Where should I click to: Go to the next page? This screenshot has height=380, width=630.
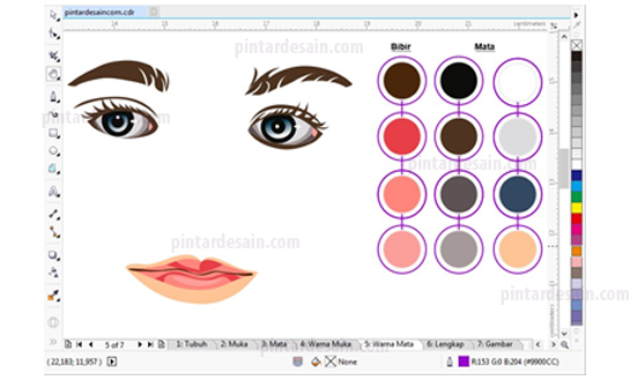[x=139, y=344]
